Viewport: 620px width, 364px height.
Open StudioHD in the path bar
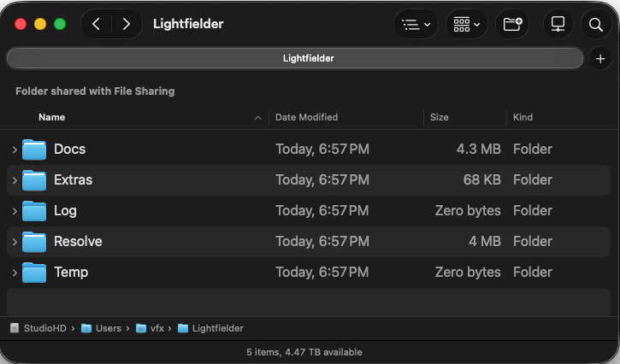click(45, 328)
